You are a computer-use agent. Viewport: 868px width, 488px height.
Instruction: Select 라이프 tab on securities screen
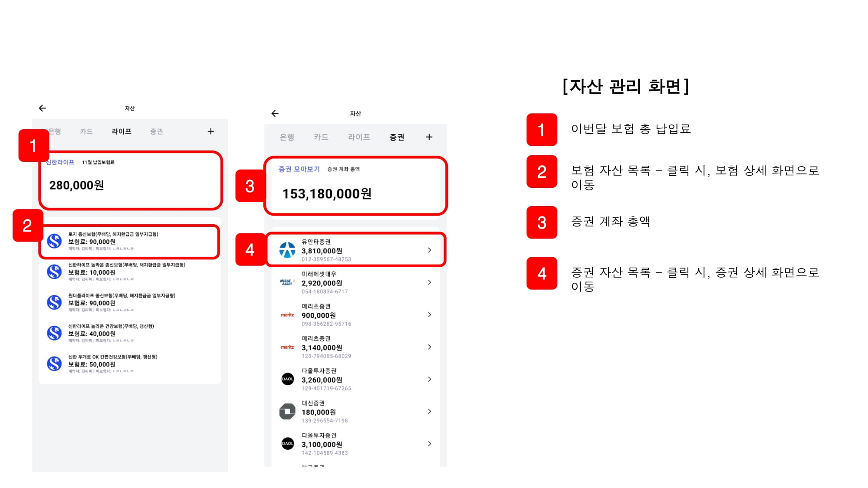pyautogui.click(x=359, y=137)
